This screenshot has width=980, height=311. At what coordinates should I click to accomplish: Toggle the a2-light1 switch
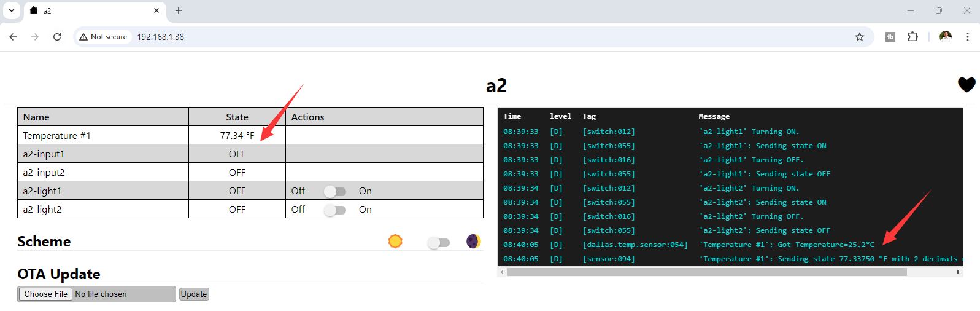tap(335, 191)
